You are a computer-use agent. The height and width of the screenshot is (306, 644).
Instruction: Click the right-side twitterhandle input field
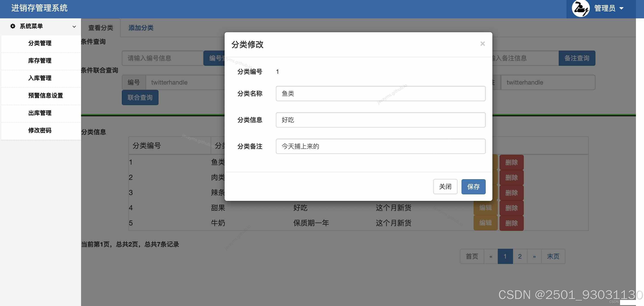tap(548, 83)
